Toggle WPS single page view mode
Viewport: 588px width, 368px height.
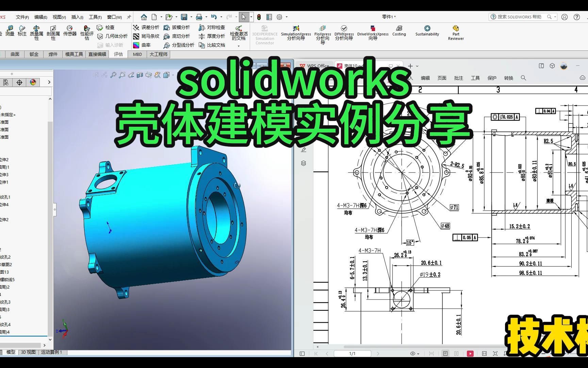tap(445, 354)
